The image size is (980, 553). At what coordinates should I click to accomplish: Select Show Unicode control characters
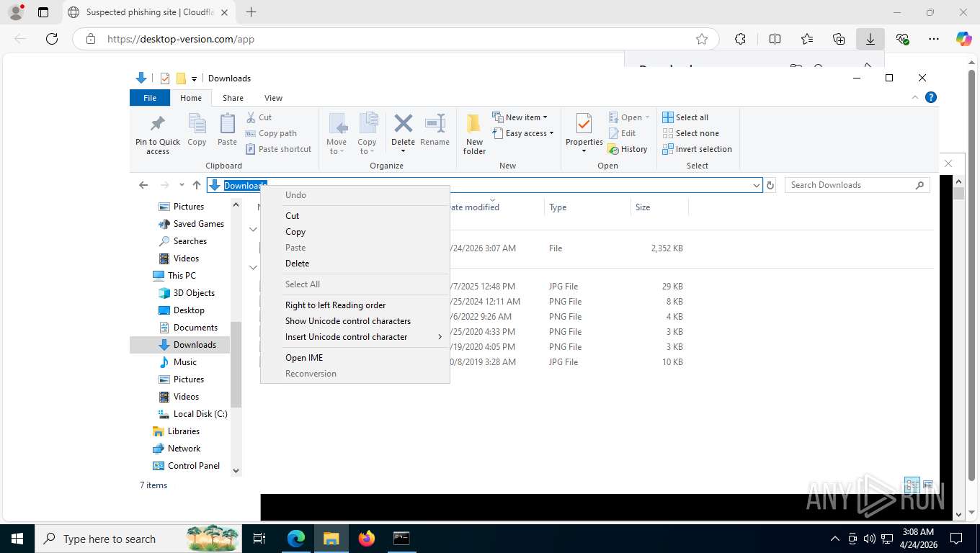coord(355,321)
